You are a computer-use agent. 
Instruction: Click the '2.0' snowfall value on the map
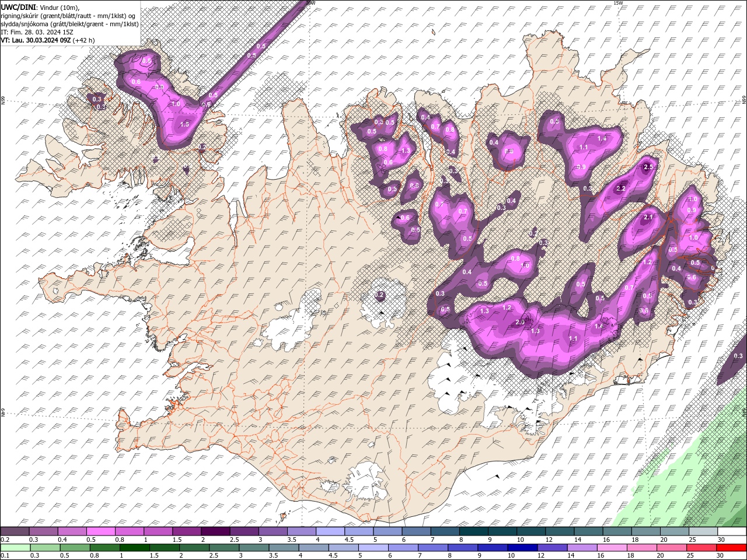point(520,321)
